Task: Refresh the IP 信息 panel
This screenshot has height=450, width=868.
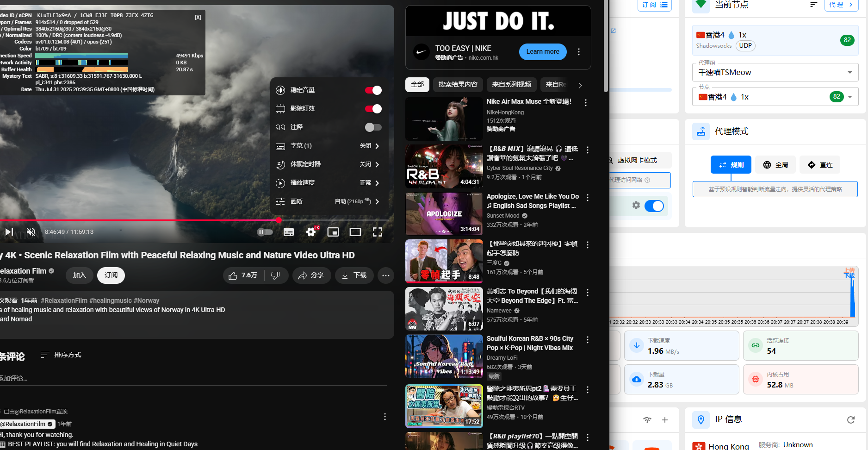Action: click(850, 420)
